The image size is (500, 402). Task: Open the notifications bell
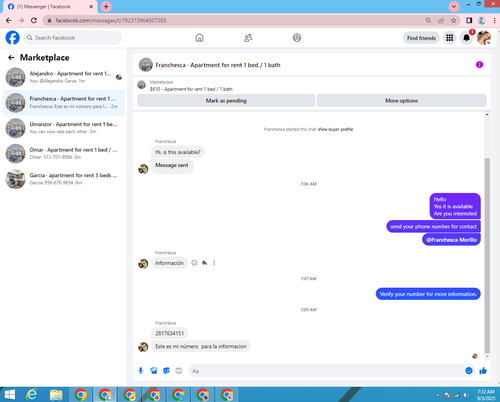[467, 38]
